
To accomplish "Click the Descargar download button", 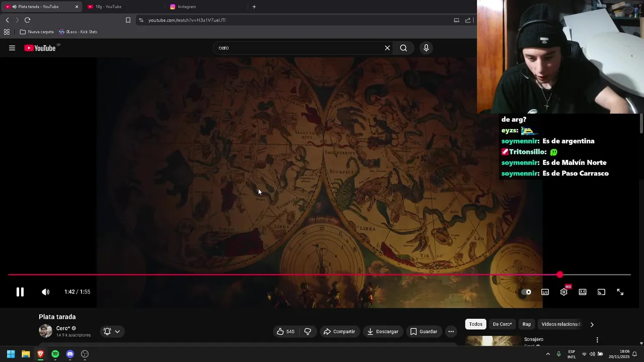I will click(383, 332).
